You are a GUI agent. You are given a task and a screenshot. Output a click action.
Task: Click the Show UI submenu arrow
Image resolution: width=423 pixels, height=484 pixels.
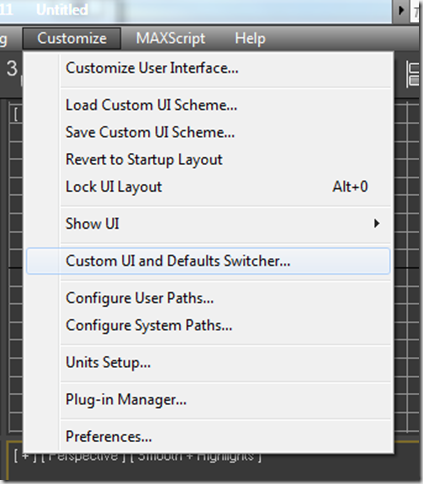[376, 223]
